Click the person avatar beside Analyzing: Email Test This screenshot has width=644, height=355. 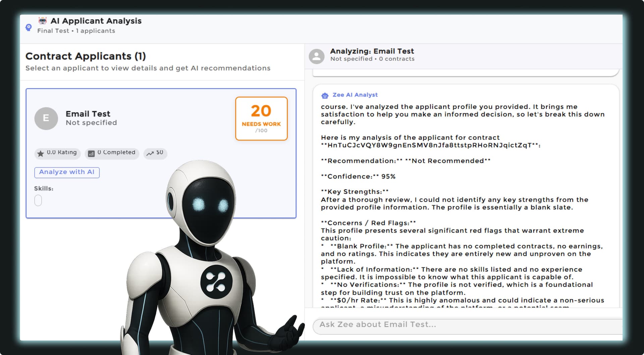(x=317, y=56)
